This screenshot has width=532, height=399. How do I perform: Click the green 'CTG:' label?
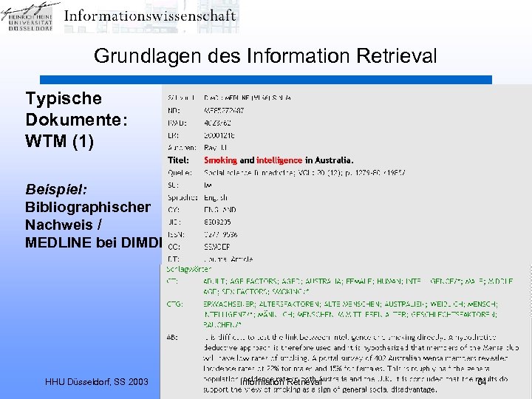(174, 304)
